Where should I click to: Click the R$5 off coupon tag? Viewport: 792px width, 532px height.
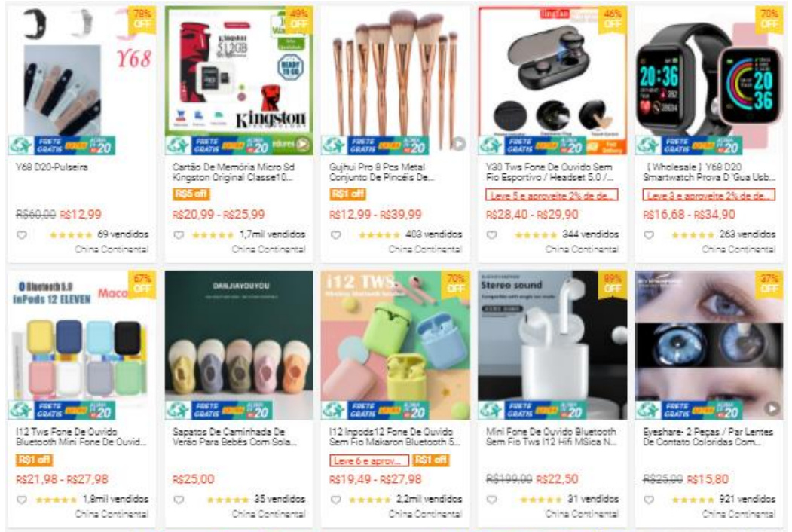tap(191, 194)
